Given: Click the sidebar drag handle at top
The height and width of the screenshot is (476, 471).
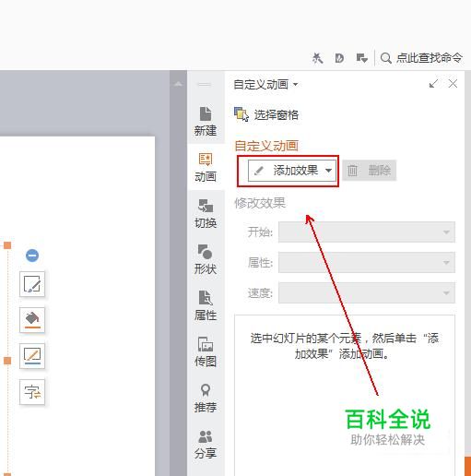Looking at the screenshot, I should [x=205, y=84].
